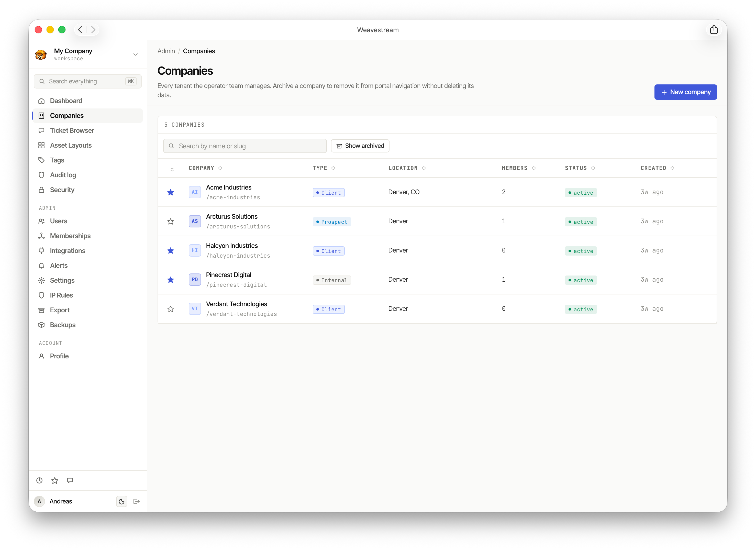Click the 5 COMPANIES count label
Image resolution: width=756 pixels, height=550 pixels.
point(184,125)
